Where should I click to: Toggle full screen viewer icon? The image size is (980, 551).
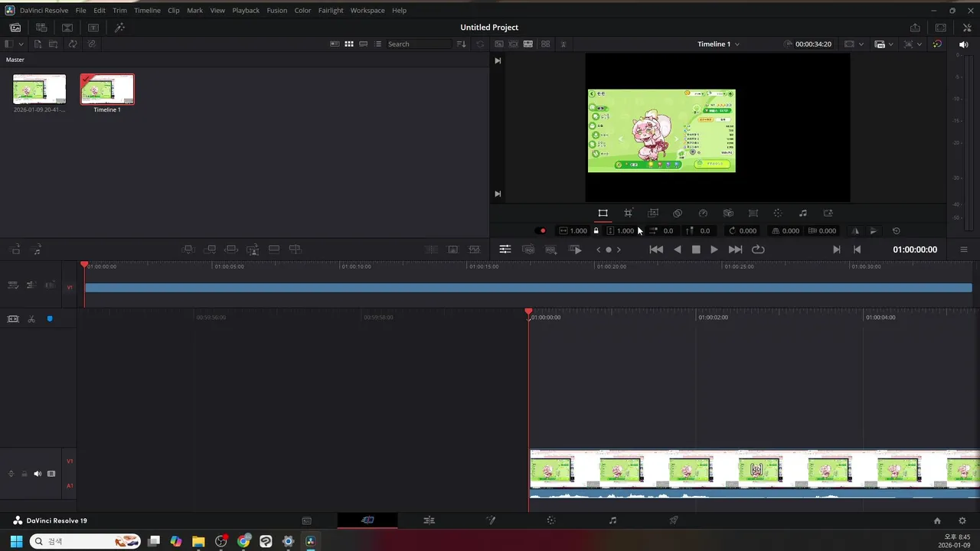[941, 28]
